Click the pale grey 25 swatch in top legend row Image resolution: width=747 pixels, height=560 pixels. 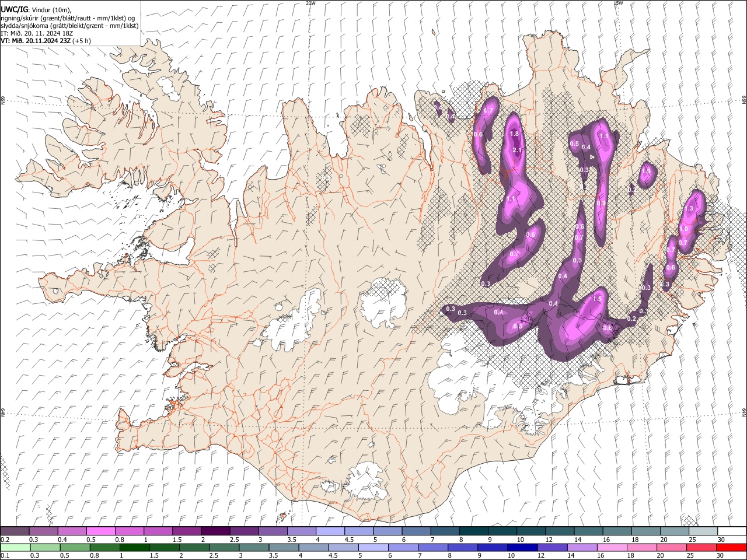click(x=703, y=531)
